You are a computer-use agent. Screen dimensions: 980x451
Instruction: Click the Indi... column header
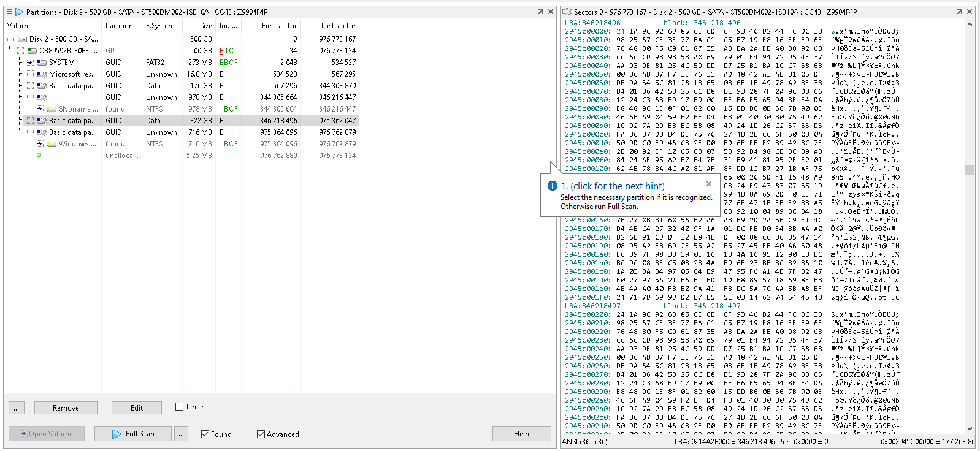228,26
